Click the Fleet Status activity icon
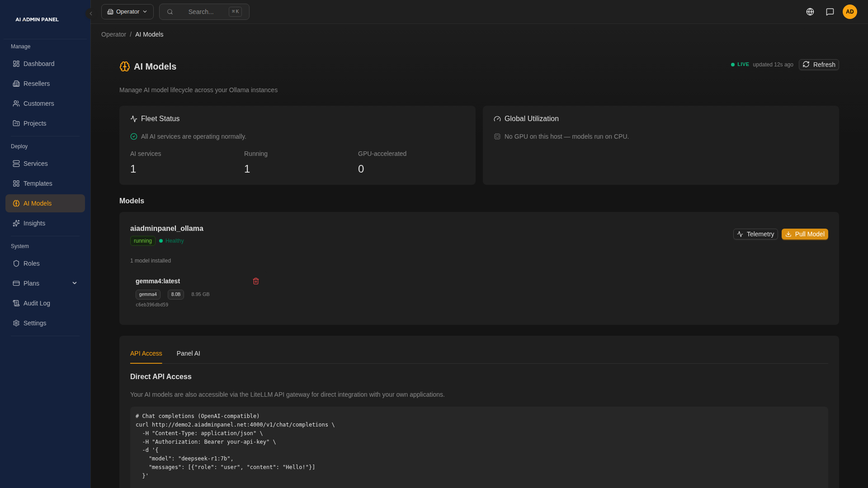The height and width of the screenshot is (488, 868). click(134, 119)
